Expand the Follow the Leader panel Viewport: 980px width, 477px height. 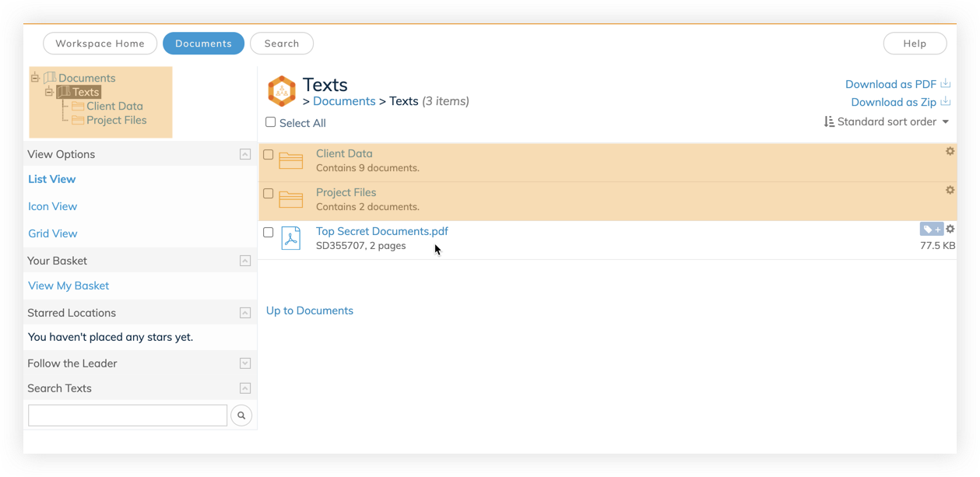point(245,363)
